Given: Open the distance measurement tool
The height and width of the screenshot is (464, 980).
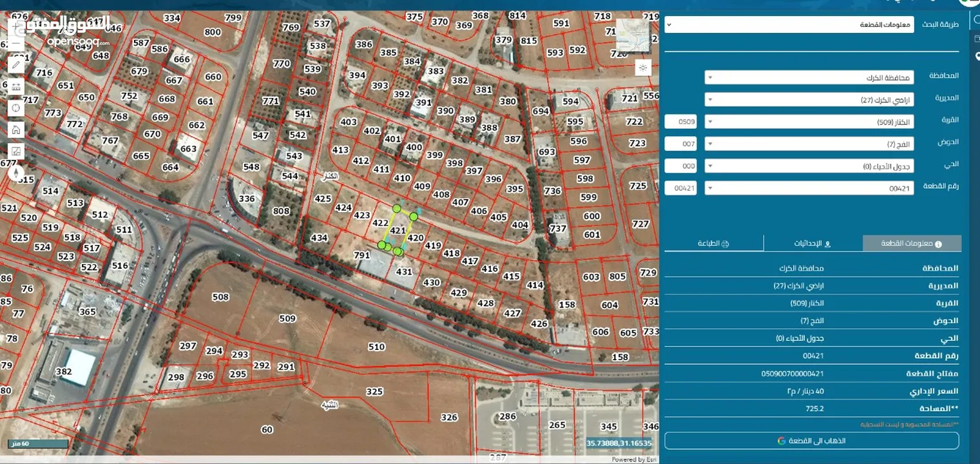Looking at the screenshot, I should pyautogui.click(x=16, y=86).
